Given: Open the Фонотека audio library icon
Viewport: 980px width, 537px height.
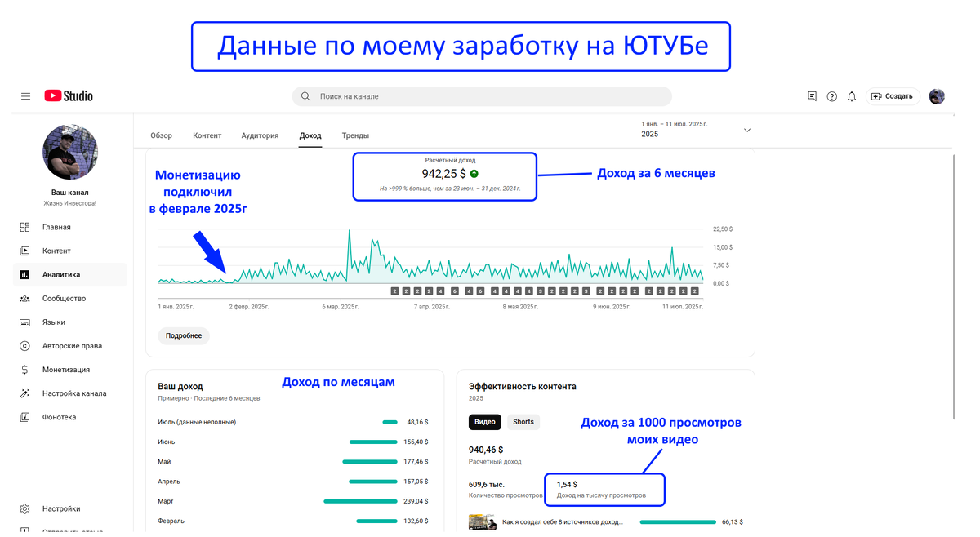Looking at the screenshot, I should point(24,417).
